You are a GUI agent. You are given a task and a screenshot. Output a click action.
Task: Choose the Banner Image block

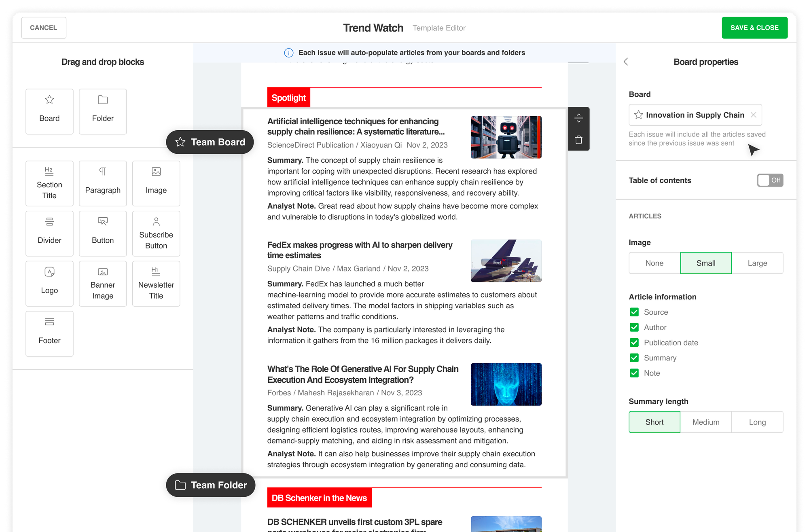click(x=103, y=284)
